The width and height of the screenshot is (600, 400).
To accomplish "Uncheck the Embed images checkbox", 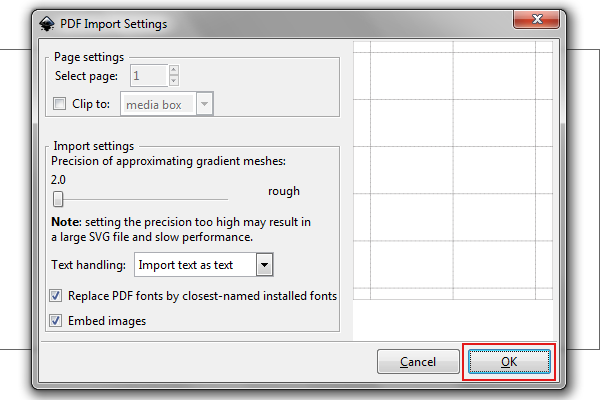I will point(55,320).
